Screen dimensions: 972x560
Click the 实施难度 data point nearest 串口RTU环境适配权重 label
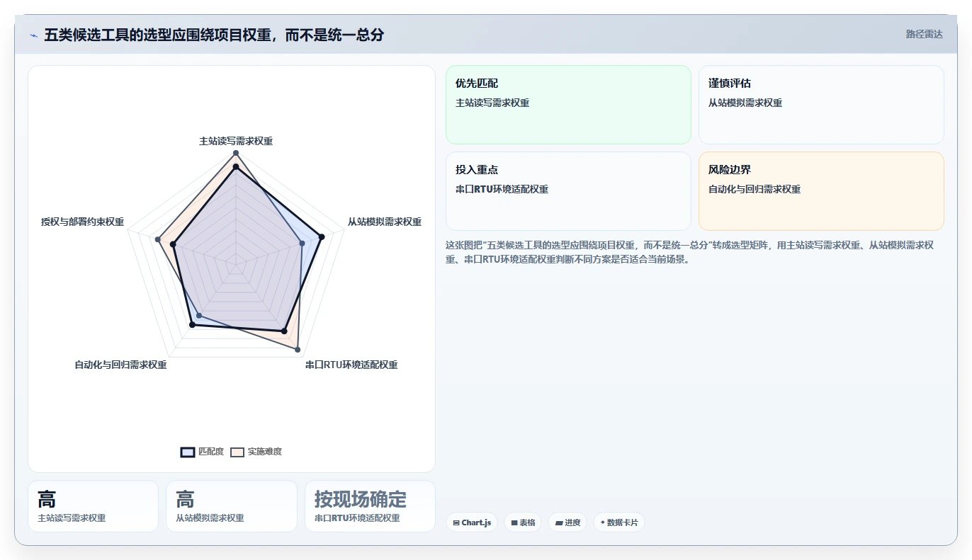(x=297, y=350)
